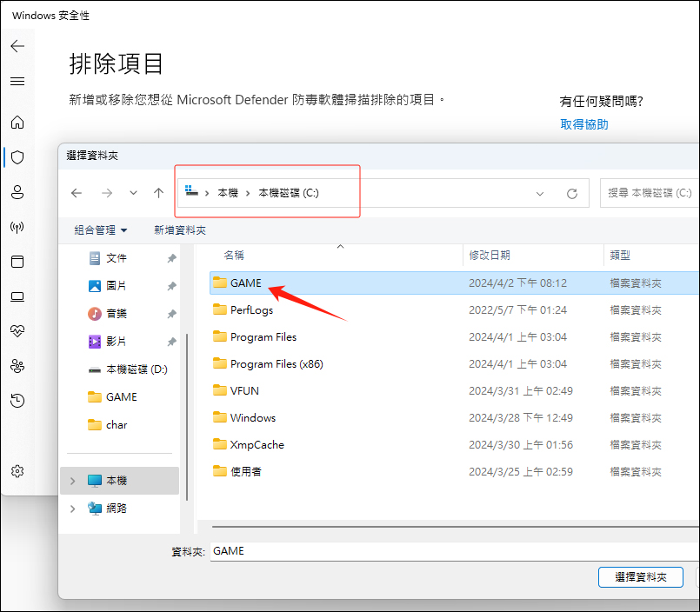Image resolution: width=700 pixels, height=612 pixels.
Task: Click the dialog's Back arrow
Action: (x=77, y=193)
